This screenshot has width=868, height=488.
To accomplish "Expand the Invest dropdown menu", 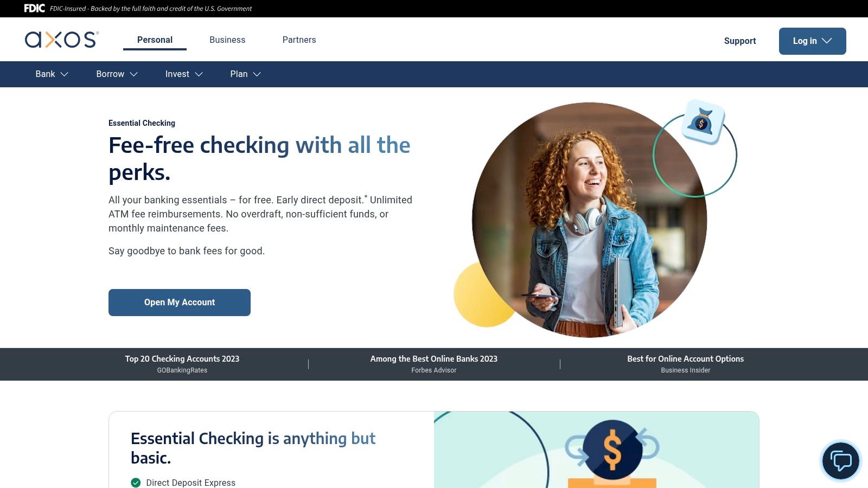I will (x=184, y=74).
